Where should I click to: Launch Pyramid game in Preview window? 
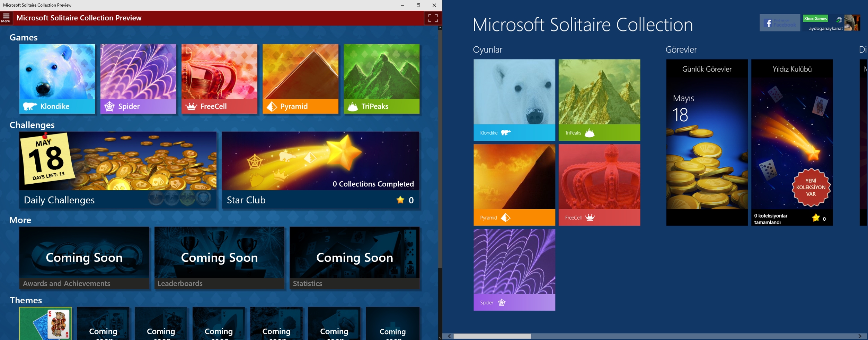(x=300, y=79)
